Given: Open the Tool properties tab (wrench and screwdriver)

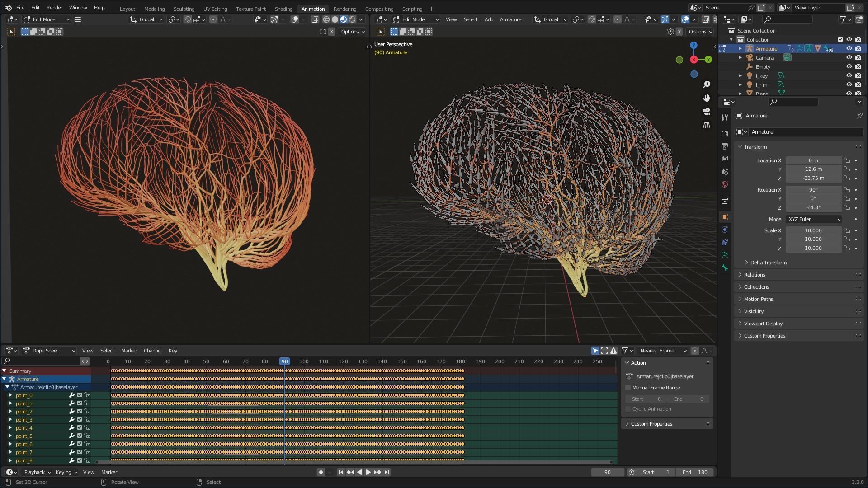Looking at the screenshot, I should coord(725,117).
